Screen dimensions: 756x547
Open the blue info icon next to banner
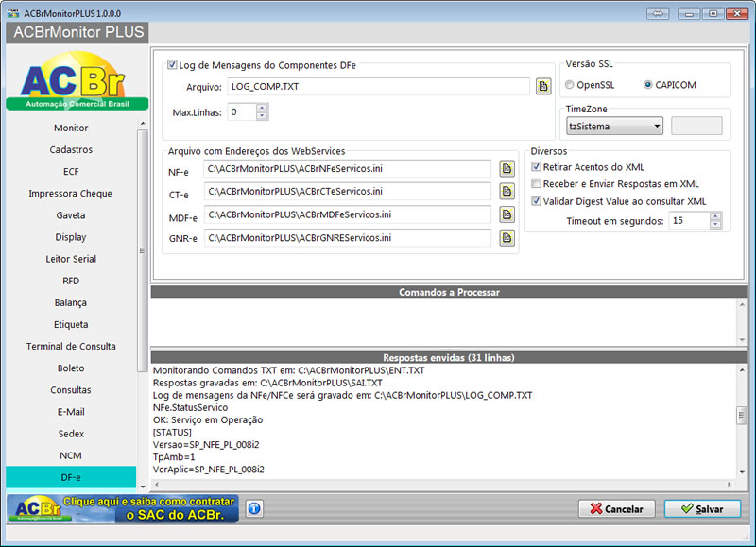254,508
